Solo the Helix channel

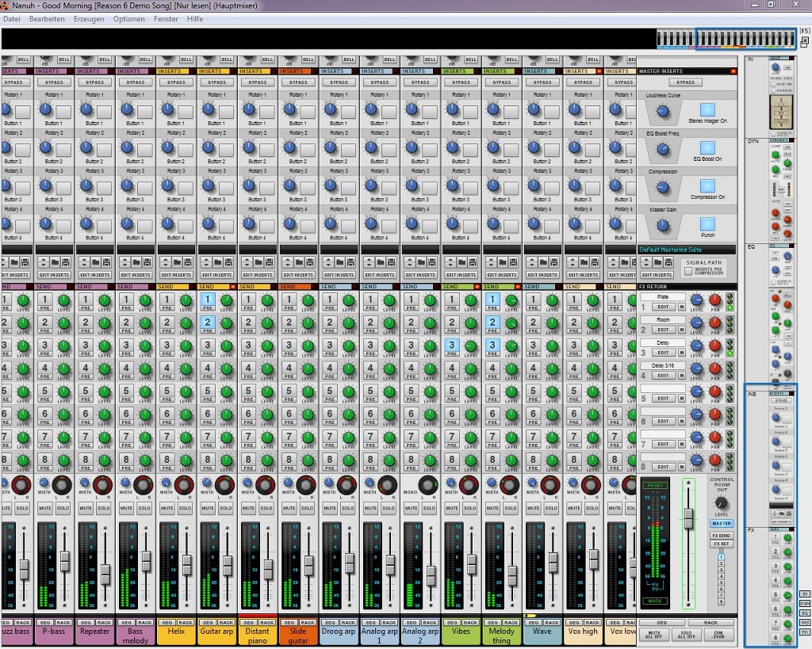(186, 507)
